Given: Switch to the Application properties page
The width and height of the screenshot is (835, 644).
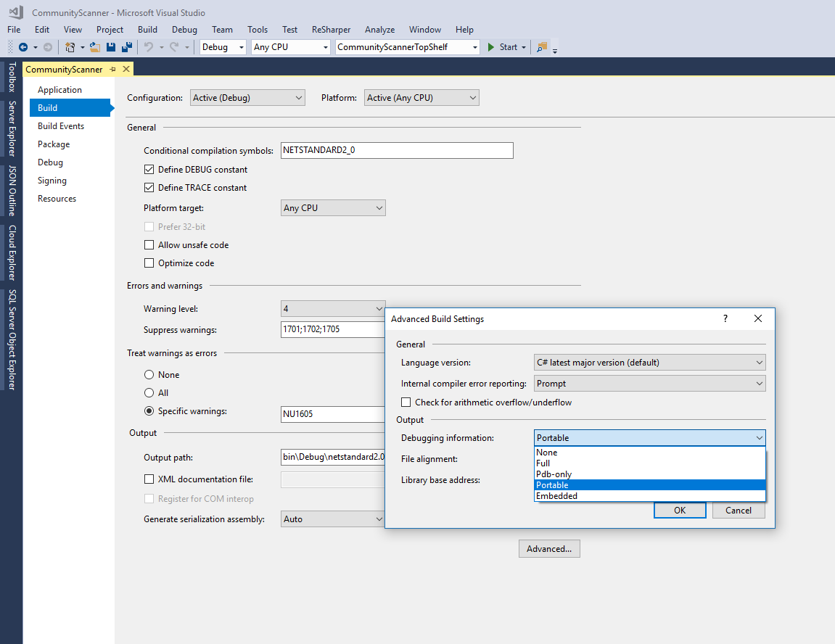Looking at the screenshot, I should coord(59,90).
